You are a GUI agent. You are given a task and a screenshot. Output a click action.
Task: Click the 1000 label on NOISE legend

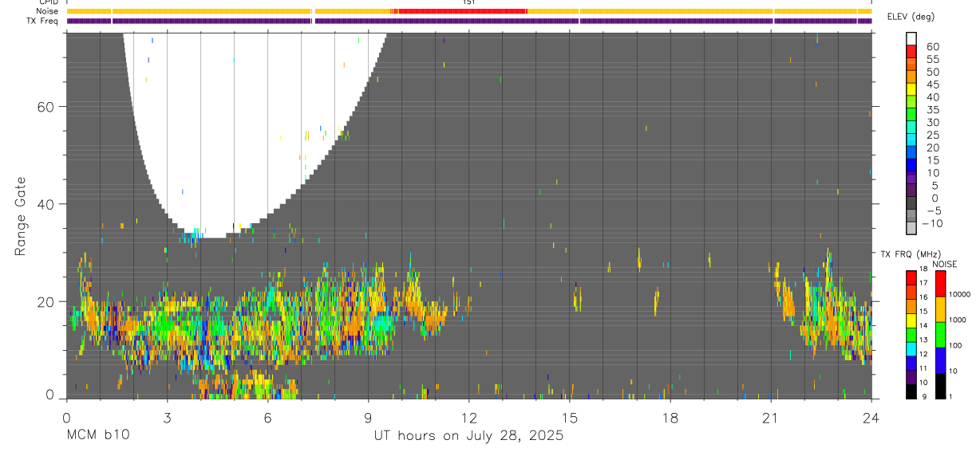point(958,320)
